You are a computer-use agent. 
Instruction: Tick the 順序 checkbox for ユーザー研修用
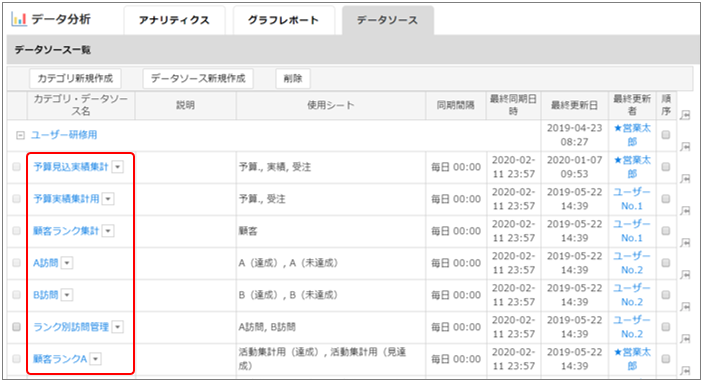click(x=666, y=135)
